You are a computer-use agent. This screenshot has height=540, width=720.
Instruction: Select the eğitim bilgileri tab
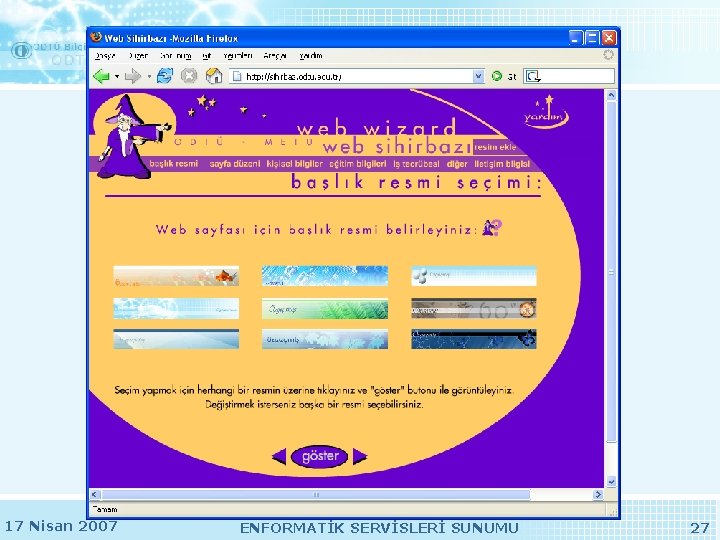coord(358,164)
